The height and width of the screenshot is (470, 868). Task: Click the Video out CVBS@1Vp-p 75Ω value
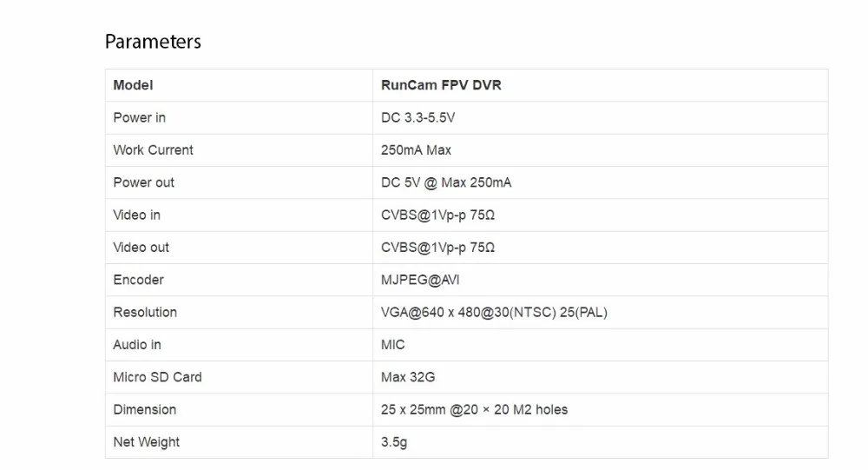click(437, 248)
